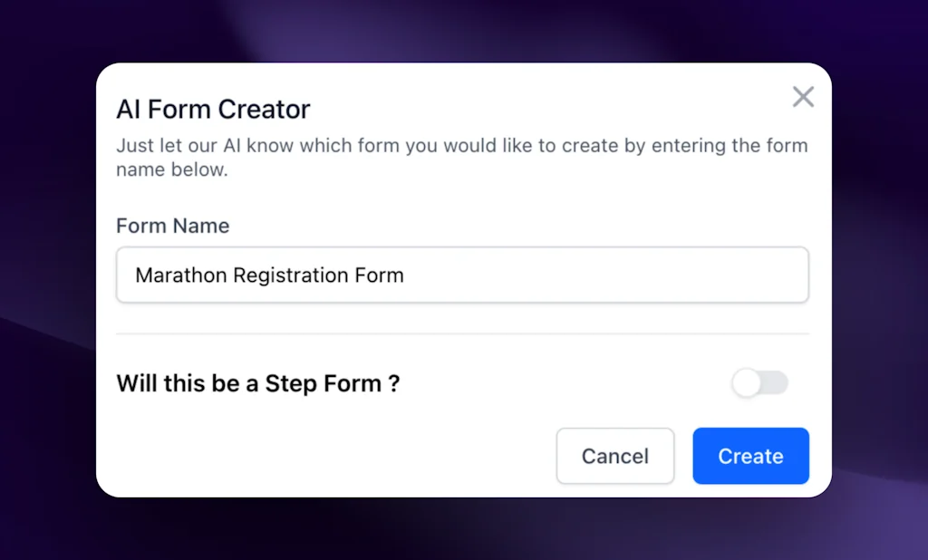928x560 pixels.
Task: Click the toggle knob circle
Action: click(x=749, y=382)
